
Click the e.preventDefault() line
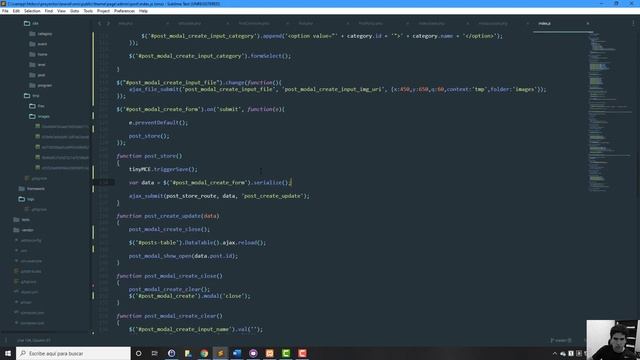point(158,122)
